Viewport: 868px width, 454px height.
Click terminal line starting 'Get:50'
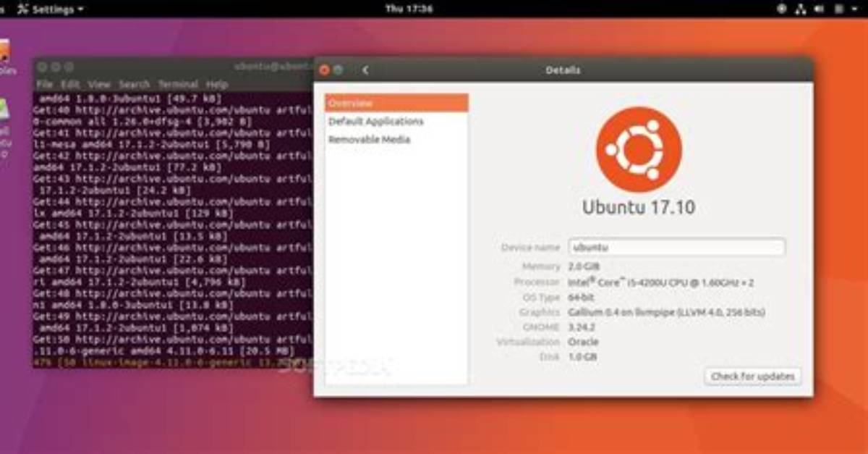coord(173,339)
